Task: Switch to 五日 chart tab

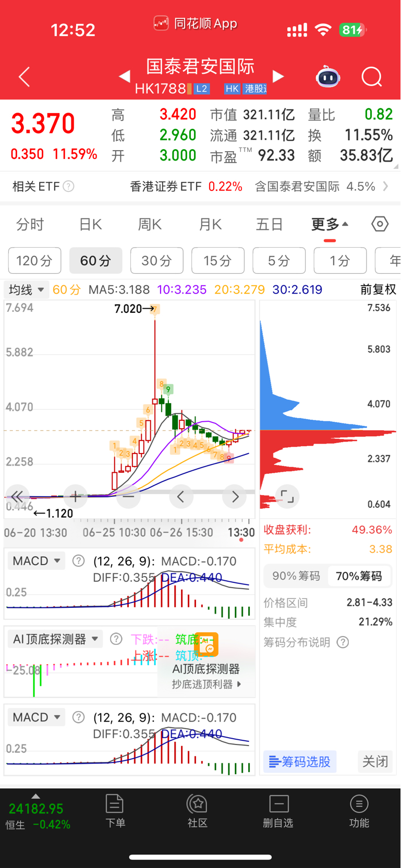Action: pos(269,225)
